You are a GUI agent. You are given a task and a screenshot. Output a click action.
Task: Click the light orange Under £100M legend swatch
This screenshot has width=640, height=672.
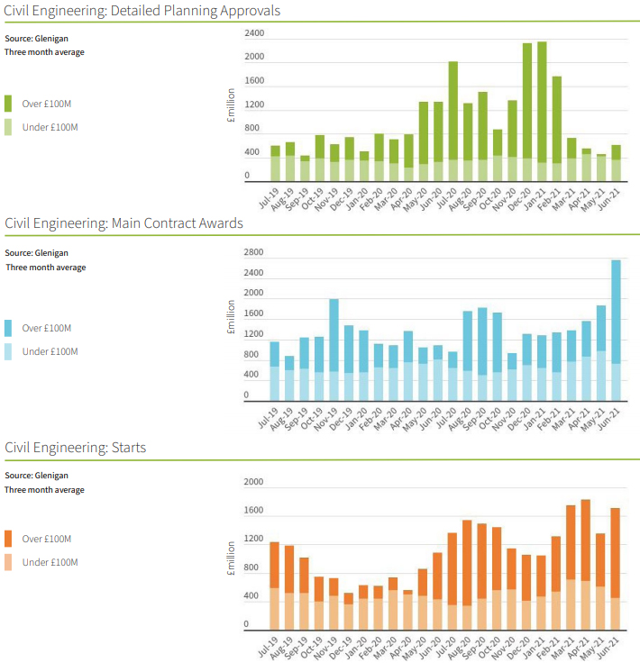(x=9, y=562)
